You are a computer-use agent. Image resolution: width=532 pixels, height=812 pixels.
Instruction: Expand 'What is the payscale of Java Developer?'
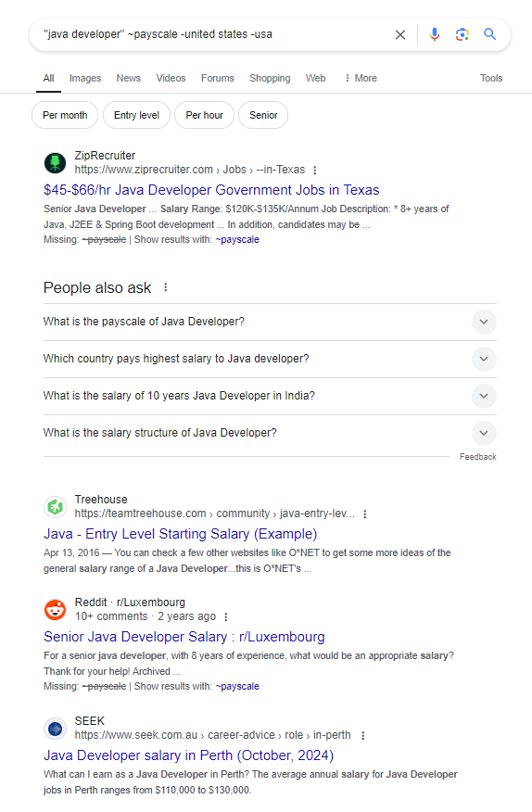[270, 322]
